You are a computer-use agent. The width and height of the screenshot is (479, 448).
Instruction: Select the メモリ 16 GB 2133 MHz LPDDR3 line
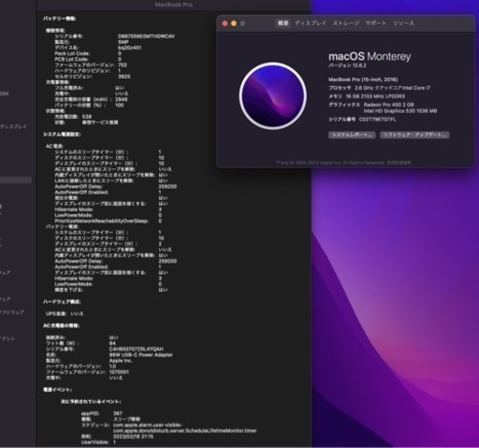[367, 96]
